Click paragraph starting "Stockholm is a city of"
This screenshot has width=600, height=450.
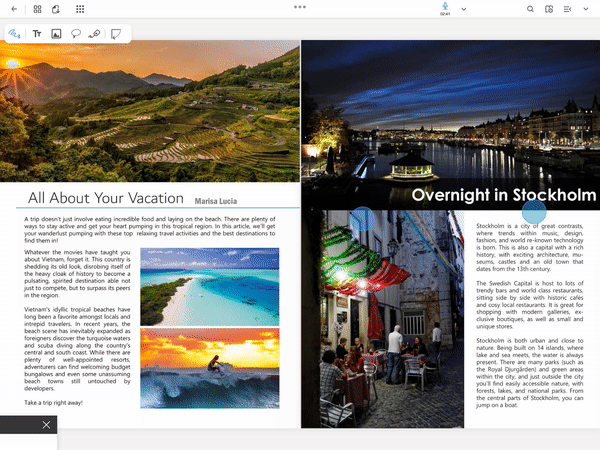[530, 247]
